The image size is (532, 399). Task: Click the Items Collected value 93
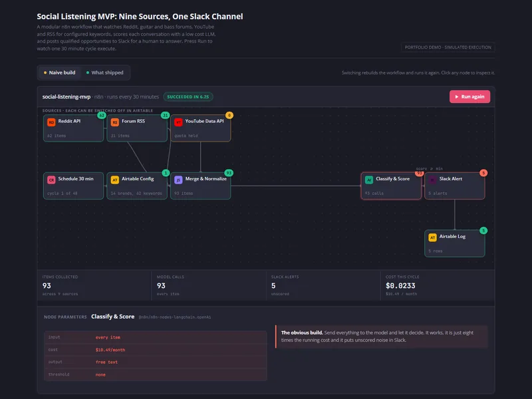pos(47,286)
